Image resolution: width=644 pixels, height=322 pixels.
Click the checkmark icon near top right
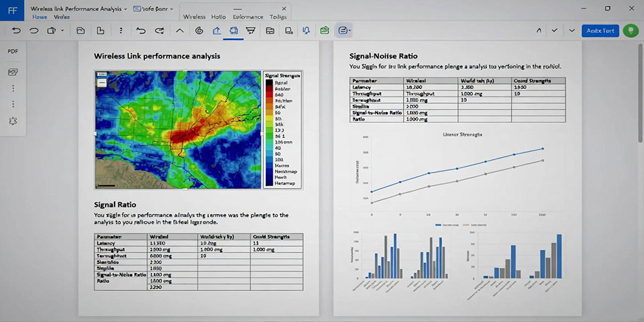[555, 30]
